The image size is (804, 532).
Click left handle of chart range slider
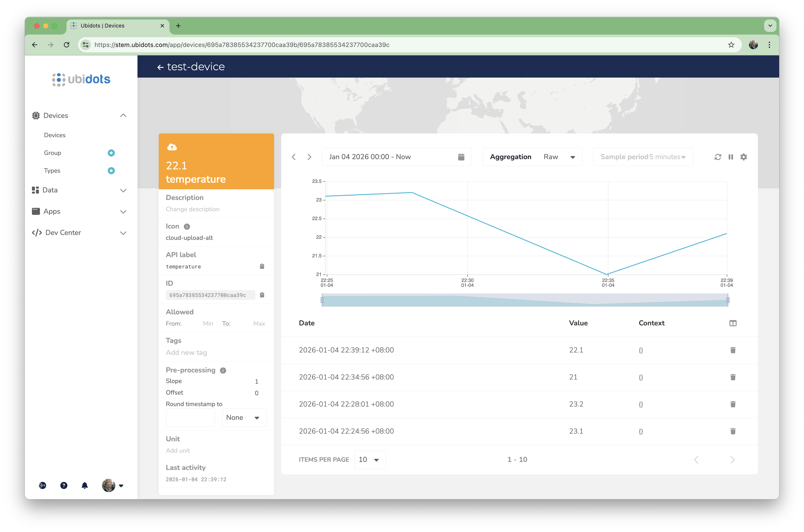click(x=322, y=300)
